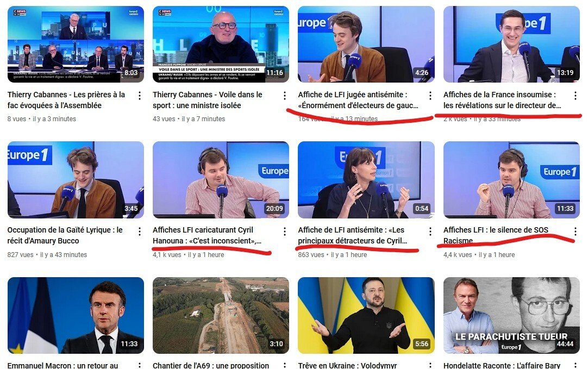Open more options for Emmanuel Macron video

140,365
